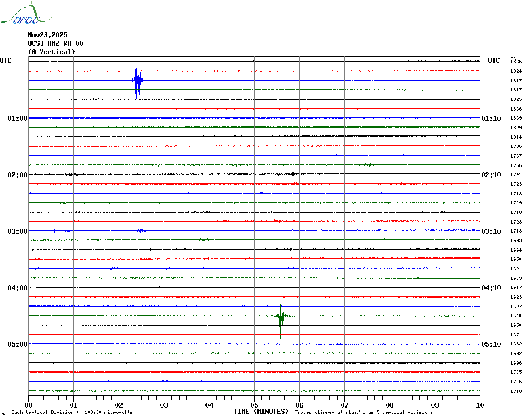Click the TIME (MINUTES) axis title
Viewport: 525px width, 420px height.
click(261, 412)
